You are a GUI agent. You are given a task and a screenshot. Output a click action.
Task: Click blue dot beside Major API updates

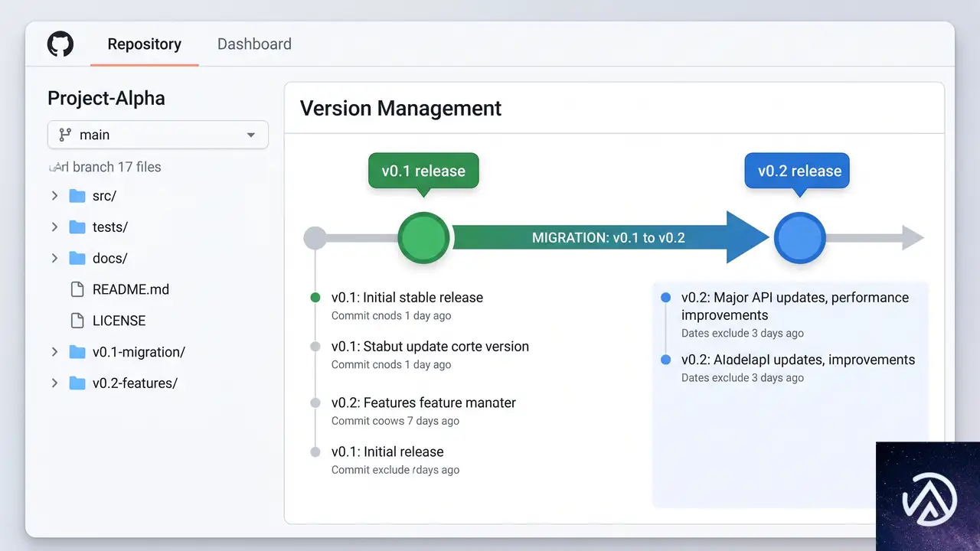click(665, 298)
